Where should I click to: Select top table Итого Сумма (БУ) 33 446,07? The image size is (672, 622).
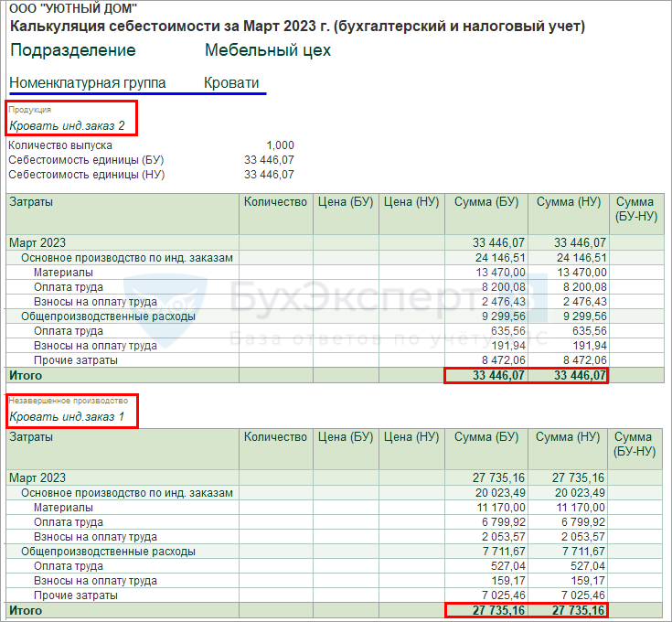coord(486,376)
